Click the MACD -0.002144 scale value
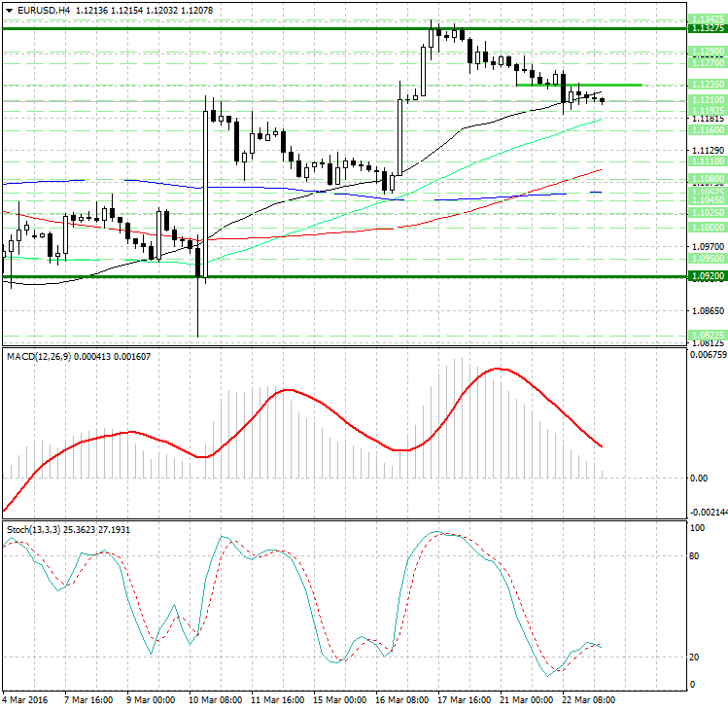The height and width of the screenshot is (711, 728). tap(709, 513)
